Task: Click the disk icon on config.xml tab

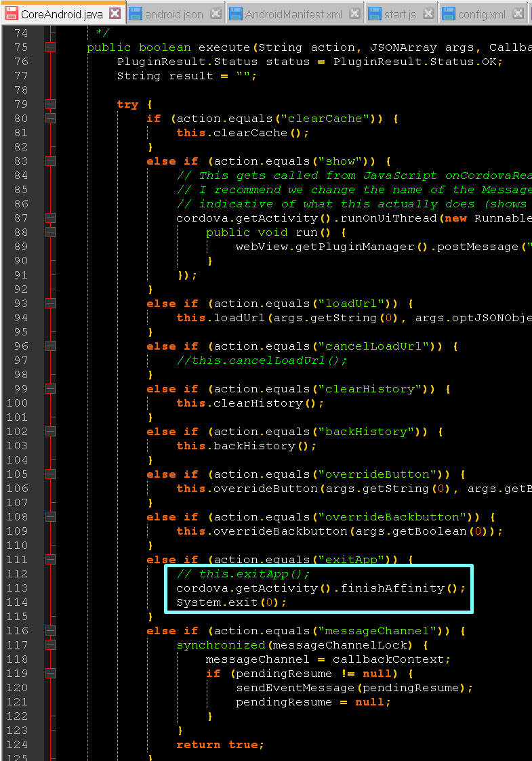Action: [448, 14]
